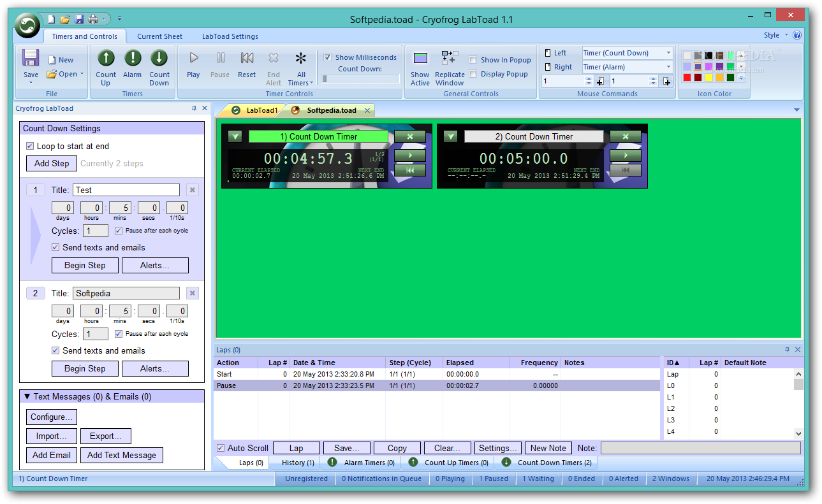Screen dimensions: 822x504
Task: Open the Save dropdown arrow
Action: (x=31, y=83)
